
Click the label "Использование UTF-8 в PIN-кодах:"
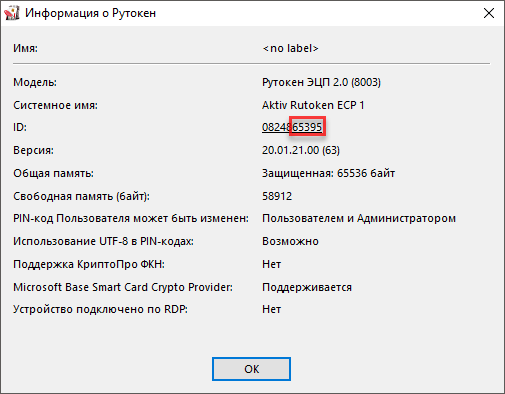pos(103,241)
